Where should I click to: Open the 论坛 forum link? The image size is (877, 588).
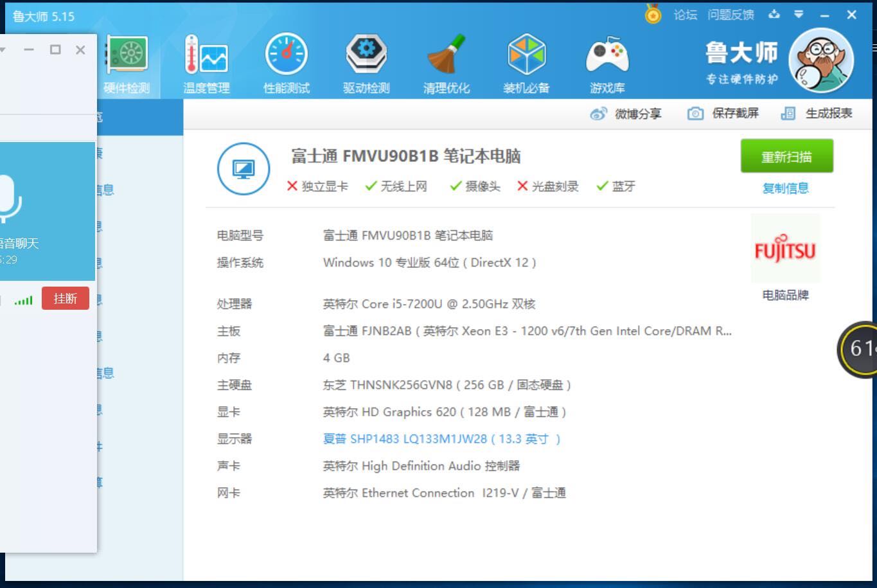(x=686, y=15)
